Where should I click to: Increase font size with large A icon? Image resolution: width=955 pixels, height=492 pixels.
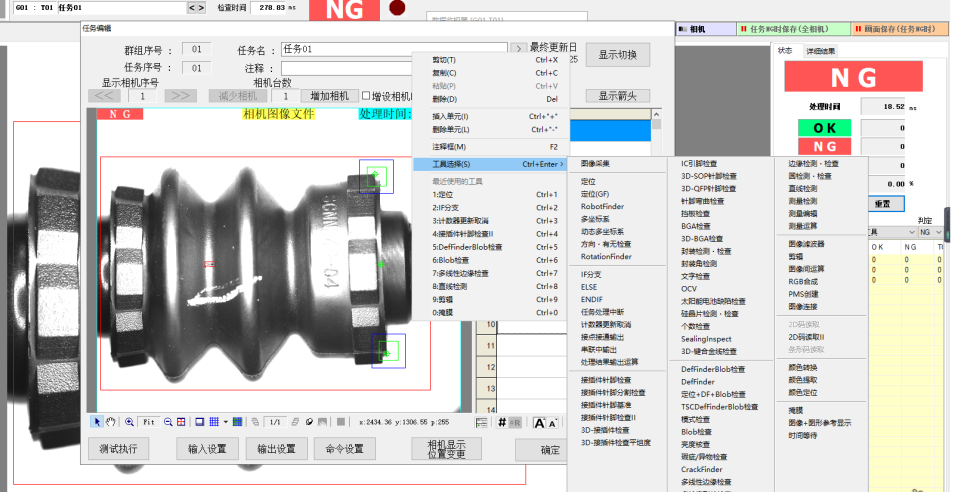click(x=539, y=423)
